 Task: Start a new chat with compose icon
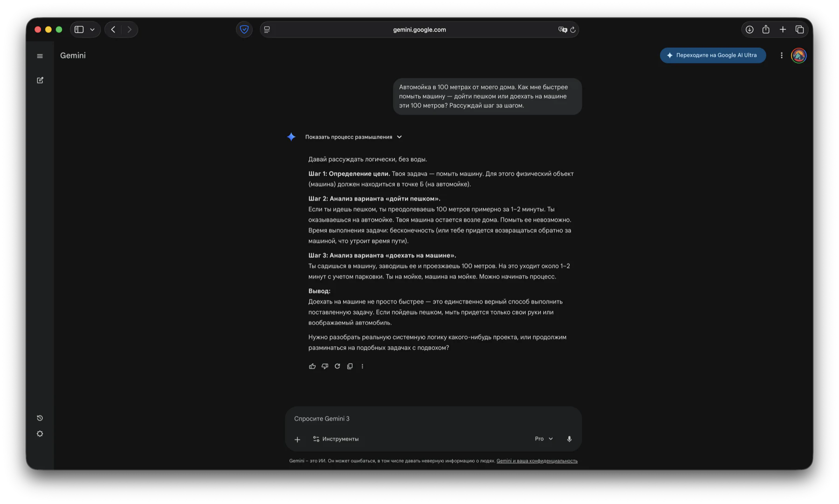(x=40, y=80)
